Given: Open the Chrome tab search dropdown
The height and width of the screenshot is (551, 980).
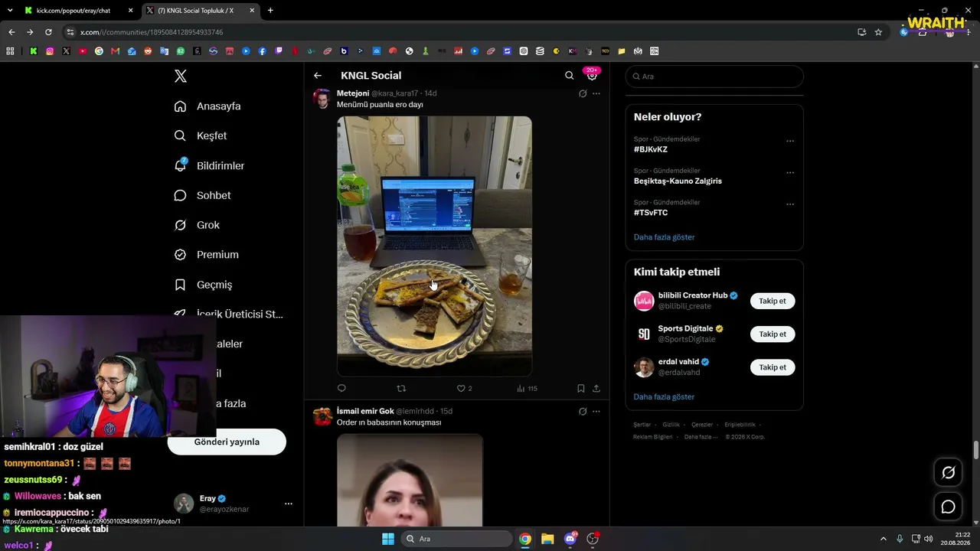Looking at the screenshot, I should pyautogui.click(x=10, y=11).
